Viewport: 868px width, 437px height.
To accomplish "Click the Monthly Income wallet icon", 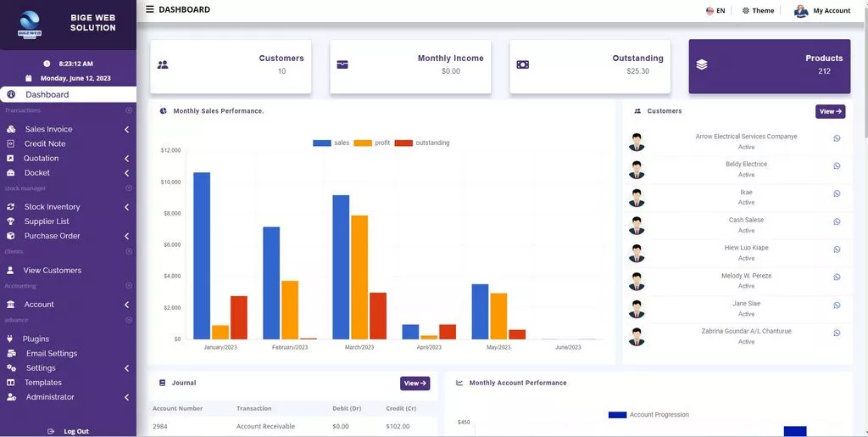I will [342, 64].
